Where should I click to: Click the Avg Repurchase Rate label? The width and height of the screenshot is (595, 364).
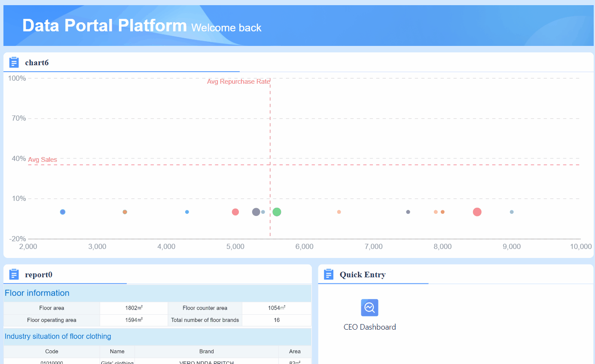click(238, 81)
